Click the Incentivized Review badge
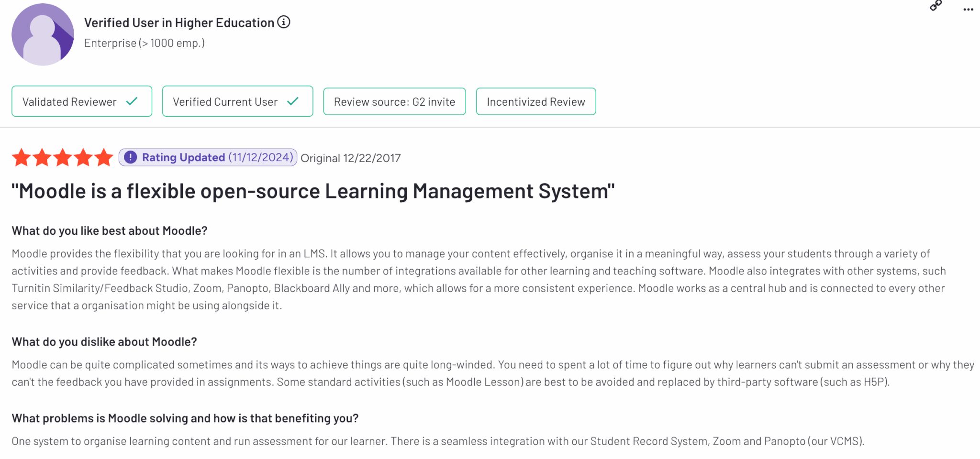This screenshot has width=980, height=459. [536, 101]
